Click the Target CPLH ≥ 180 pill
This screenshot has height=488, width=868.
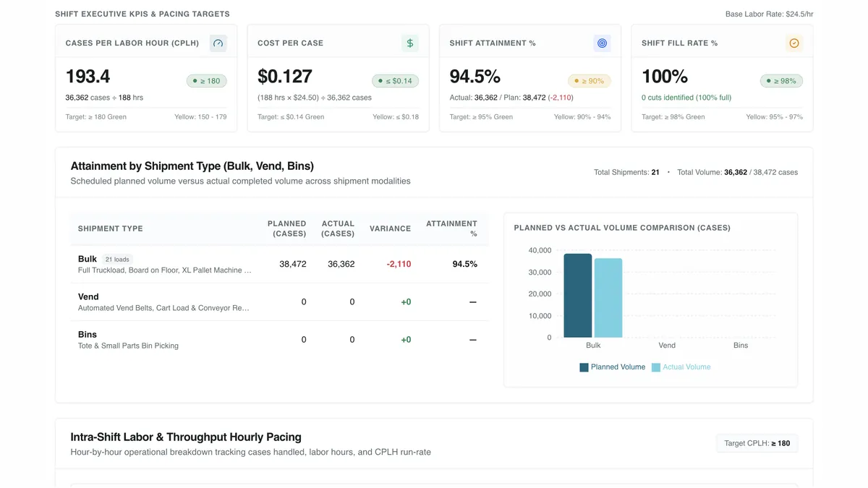(x=757, y=443)
